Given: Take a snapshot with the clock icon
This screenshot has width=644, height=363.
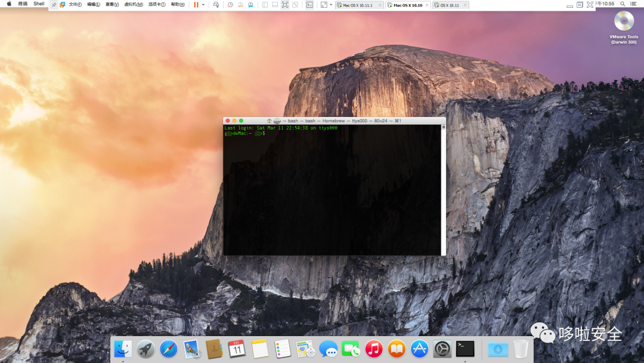Looking at the screenshot, I should tap(230, 5).
